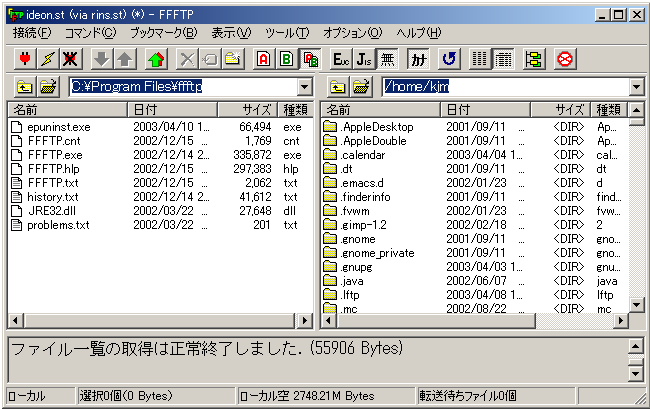The height and width of the screenshot is (409, 650).
Task: Sort local list by 名前 header
Action: 67,110
